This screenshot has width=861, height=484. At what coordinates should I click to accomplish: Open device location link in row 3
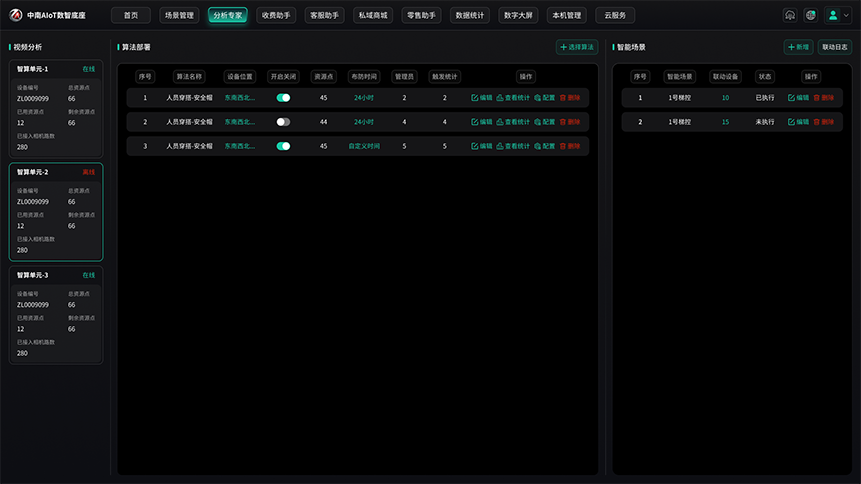pos(239,146)
